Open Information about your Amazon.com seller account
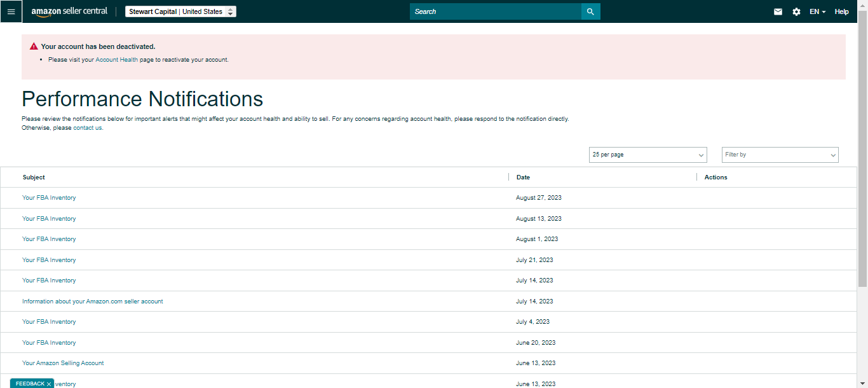868x388 pixels. 93,301
